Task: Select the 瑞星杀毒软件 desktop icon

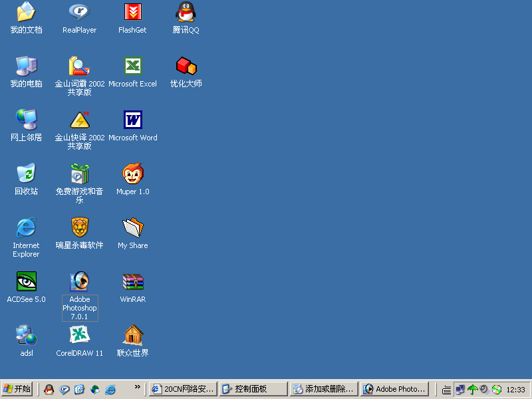Action: click(79, 227)
